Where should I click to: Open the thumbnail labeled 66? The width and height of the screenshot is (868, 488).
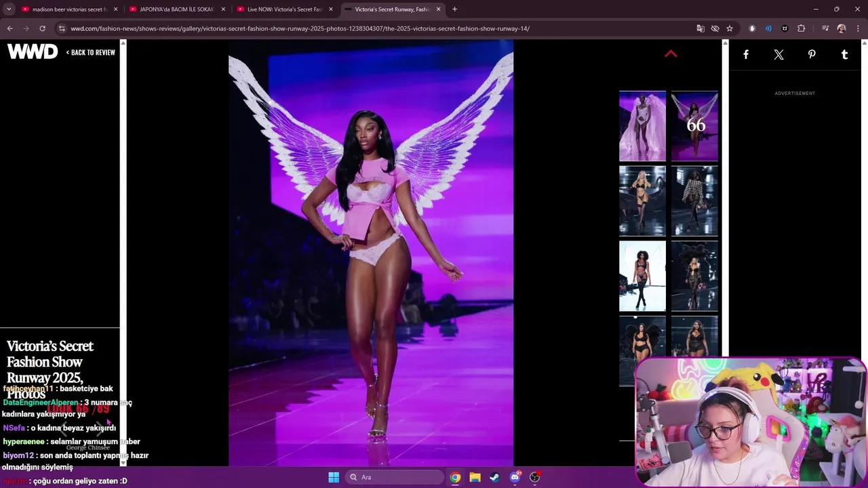pyautogui.click(x=694, y=126)
